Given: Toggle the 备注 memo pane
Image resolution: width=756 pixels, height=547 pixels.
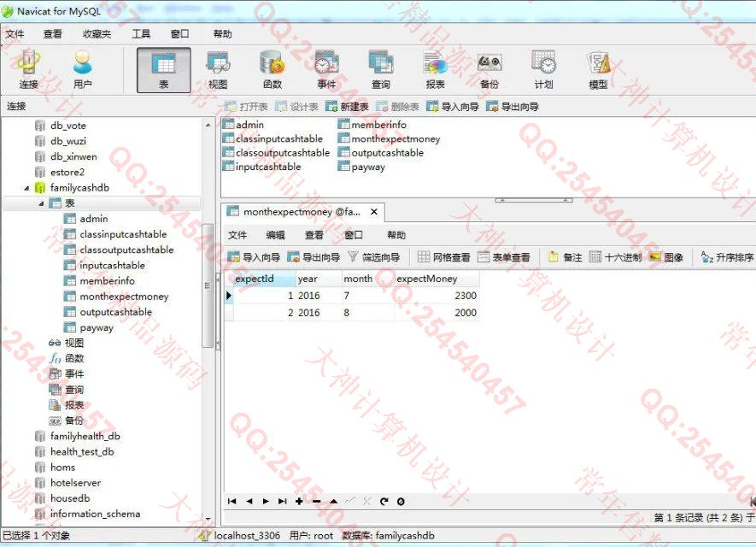Looking at the screenshot, I should (x=565, y=257).
